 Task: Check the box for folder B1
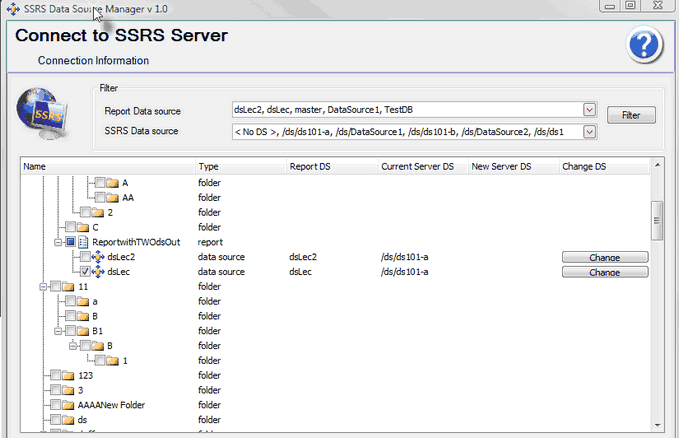[x=70, y=331]
